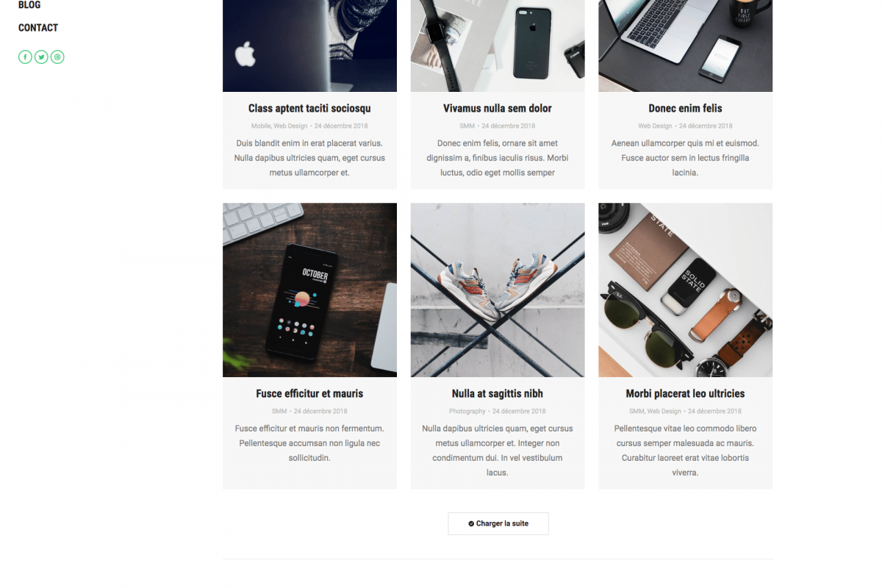882x588 pixels.
Task: Click the Charger la suite button
Action: pyautogui.click(x=498, y=523)
